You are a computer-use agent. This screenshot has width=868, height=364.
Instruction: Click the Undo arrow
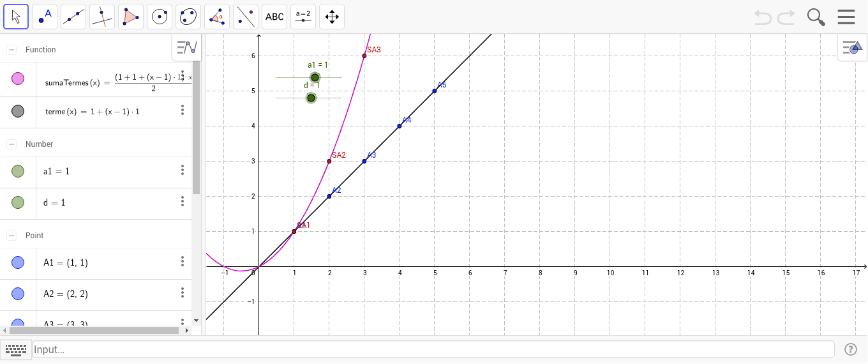763,17
